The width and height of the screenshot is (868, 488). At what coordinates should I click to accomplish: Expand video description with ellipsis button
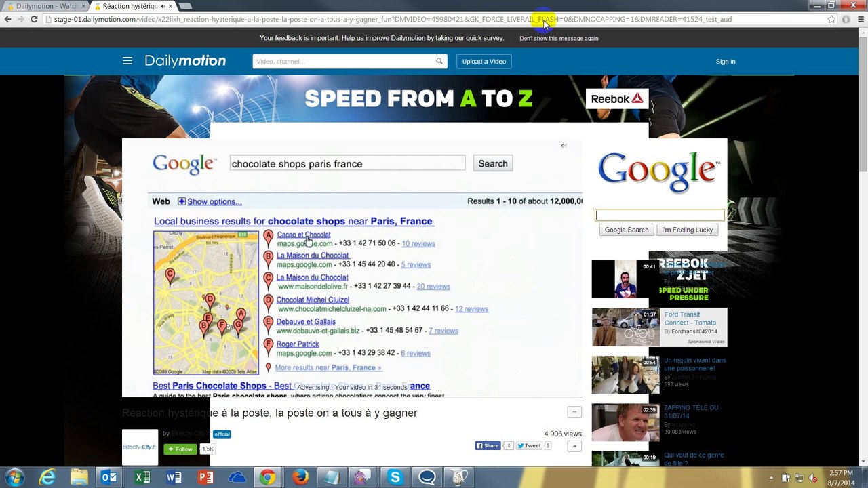tap(574, 412)
